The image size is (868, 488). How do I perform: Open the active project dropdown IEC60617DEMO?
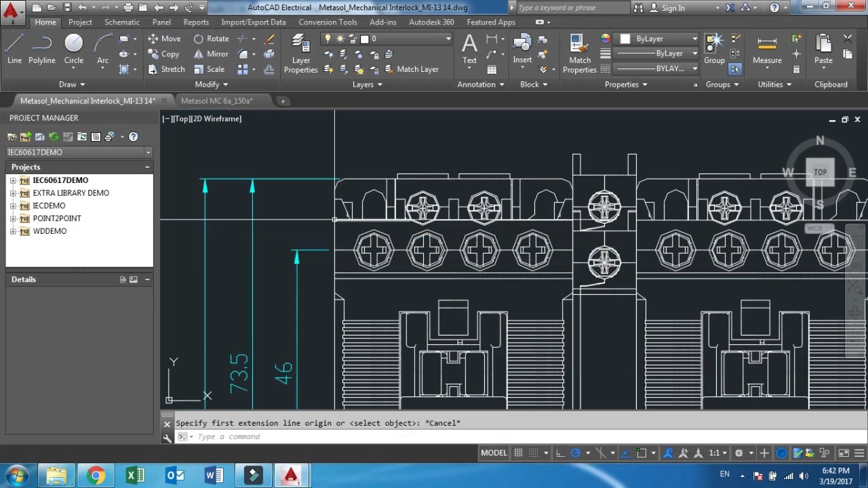tap(79, 152)
